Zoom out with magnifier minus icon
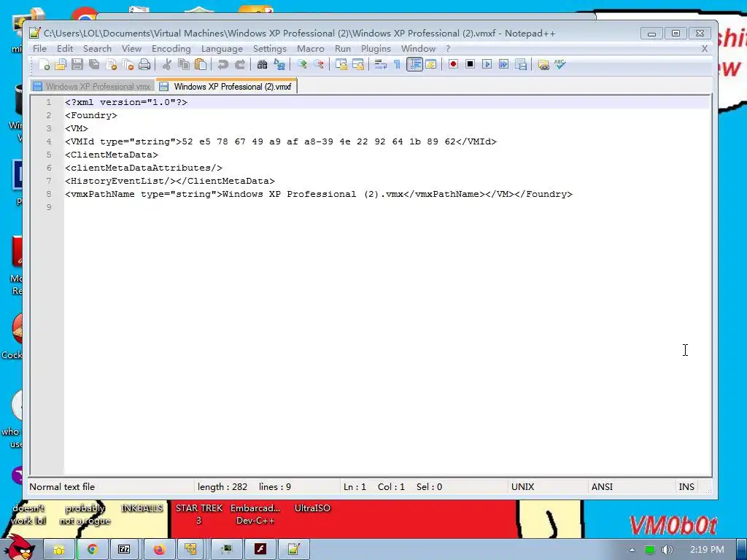The width and height of the screenshot is (747, 560). (x=319, y=64)
